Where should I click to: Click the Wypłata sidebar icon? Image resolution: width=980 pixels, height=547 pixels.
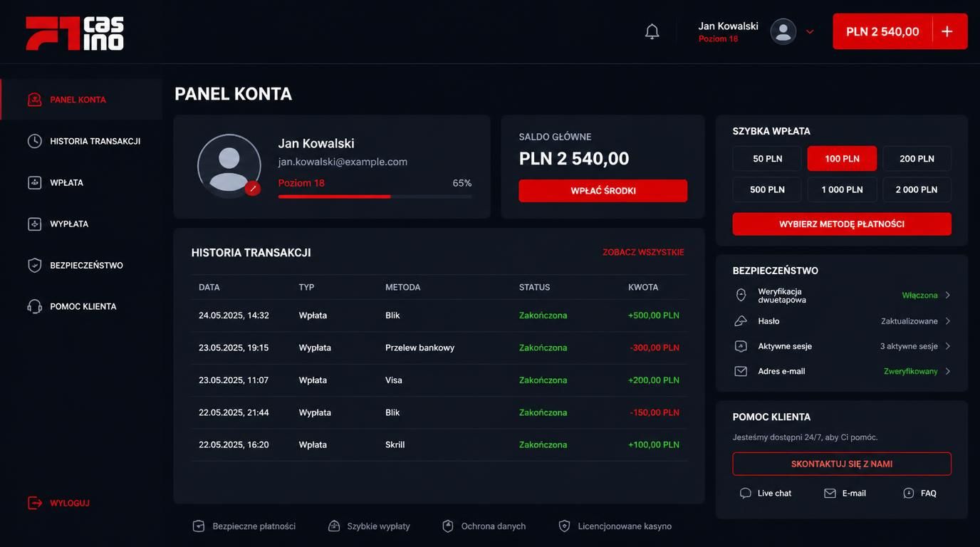[34, 224]
